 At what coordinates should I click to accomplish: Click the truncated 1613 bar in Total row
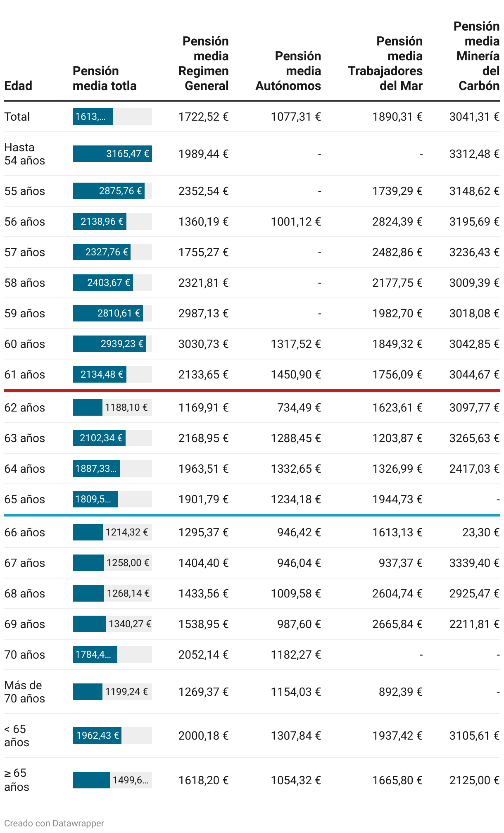(x=93, y=117)
